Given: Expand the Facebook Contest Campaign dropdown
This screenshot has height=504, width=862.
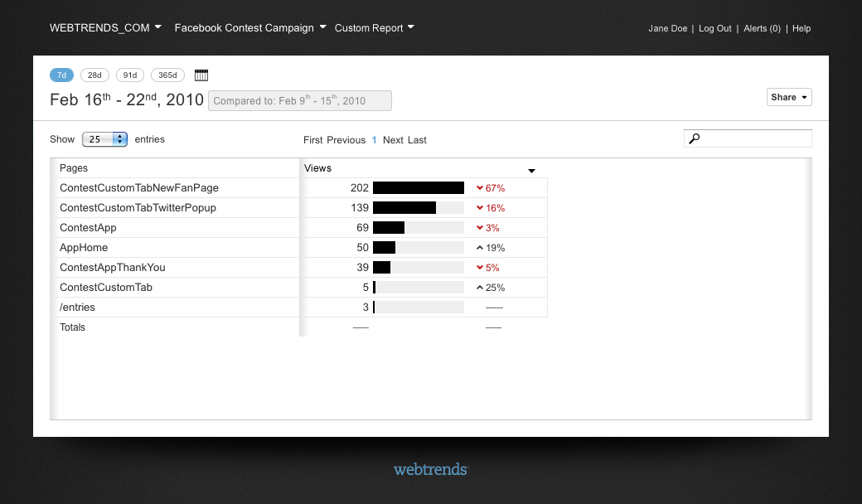Looking at the screenshot, I should coord(250,27).
